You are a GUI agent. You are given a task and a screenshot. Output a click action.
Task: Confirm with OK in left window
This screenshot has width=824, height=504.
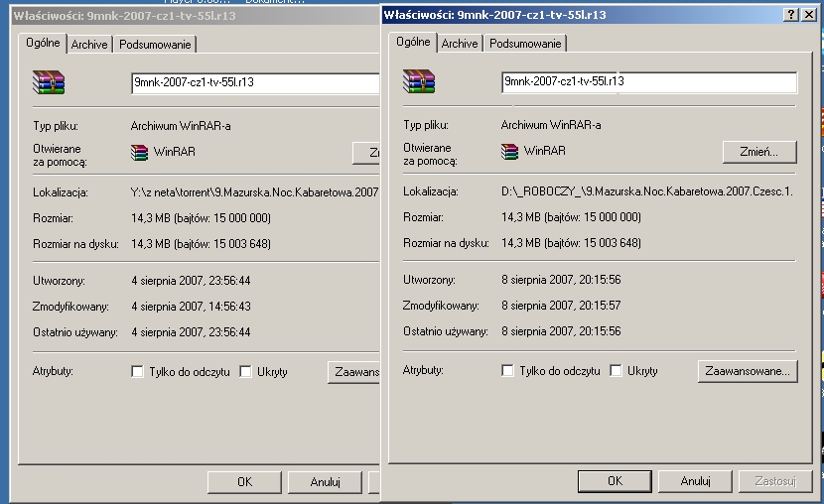pos(244,482)
